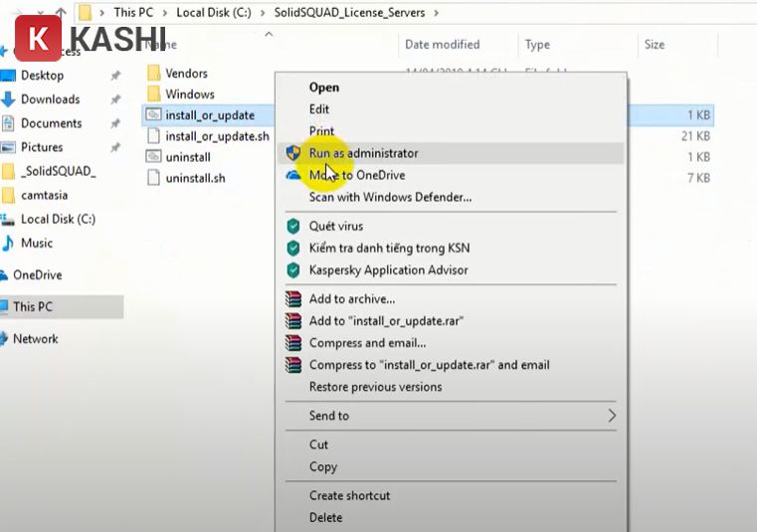Click the install_or_update.sh file icon

pos(153,135)
